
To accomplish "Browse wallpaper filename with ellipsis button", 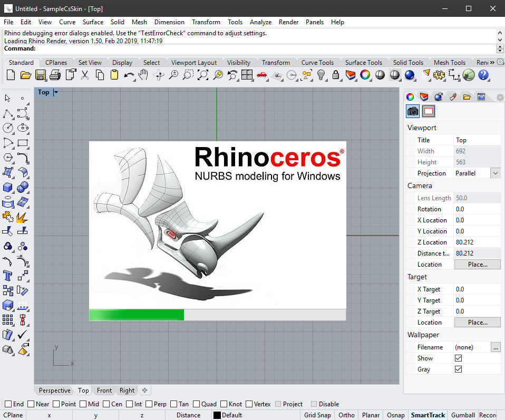I will [496, 347].
